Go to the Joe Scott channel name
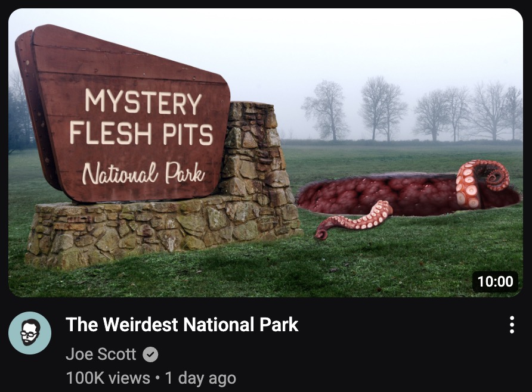 coord(101,354)
